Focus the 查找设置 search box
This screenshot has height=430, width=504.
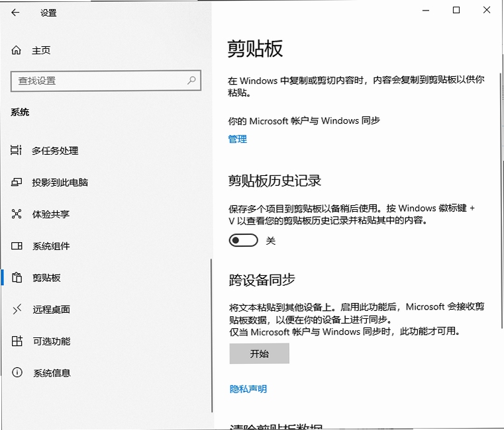click(106, 81)
